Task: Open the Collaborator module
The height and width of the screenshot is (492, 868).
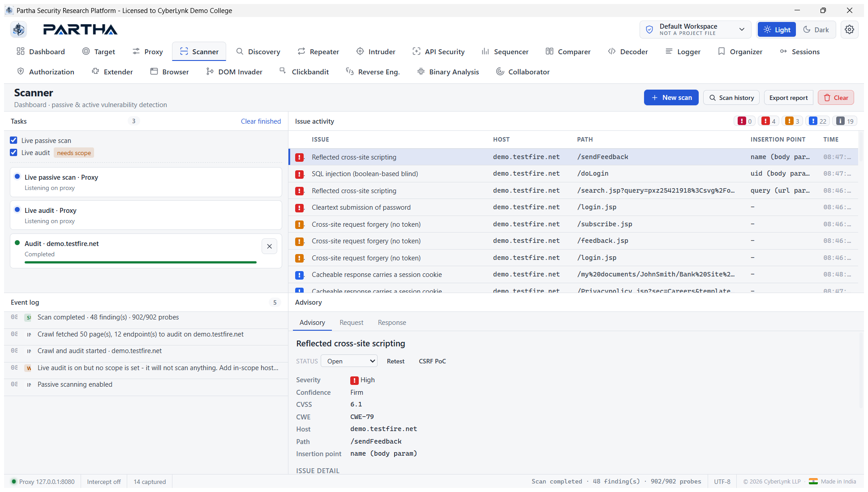Action: pos(523,72)
